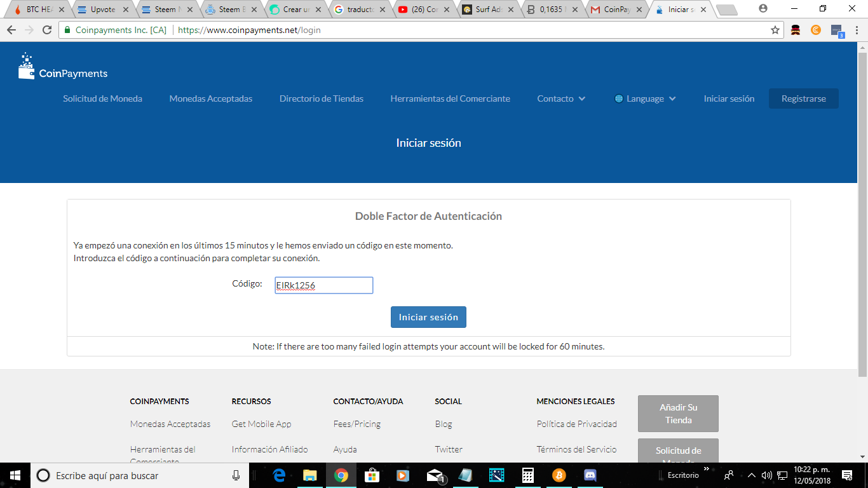Open the Bitcoin app on taskbar
Screen dimensions: 868x488
pyautogui.click(x=559, y=475)
